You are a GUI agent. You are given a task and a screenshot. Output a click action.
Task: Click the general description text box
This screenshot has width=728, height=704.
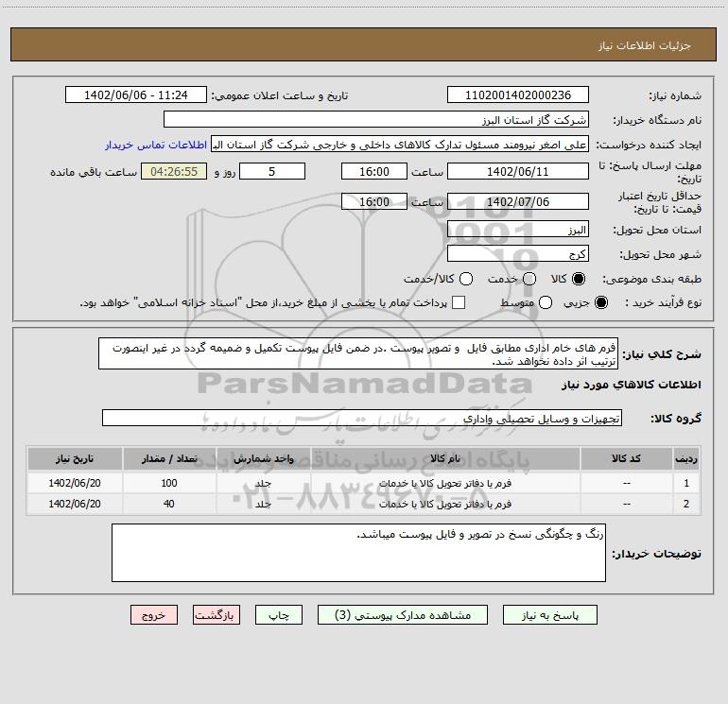pyautogui.click(x=358, y=353)
